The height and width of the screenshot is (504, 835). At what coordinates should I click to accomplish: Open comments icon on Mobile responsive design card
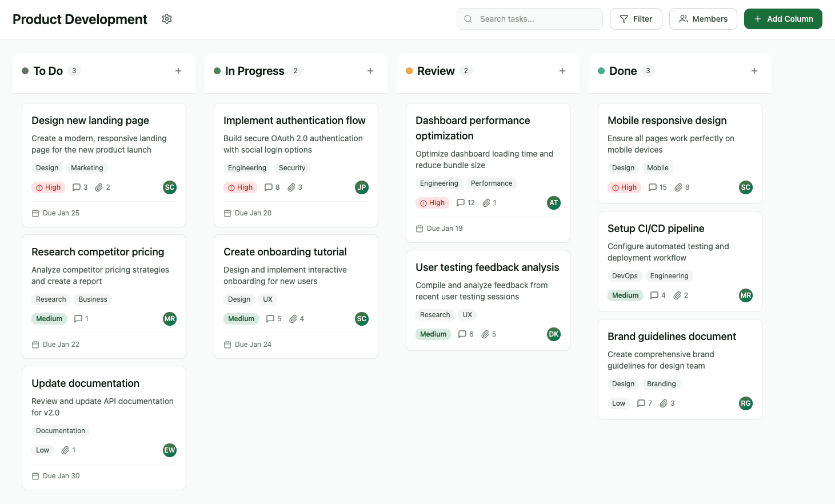(653, 187)
